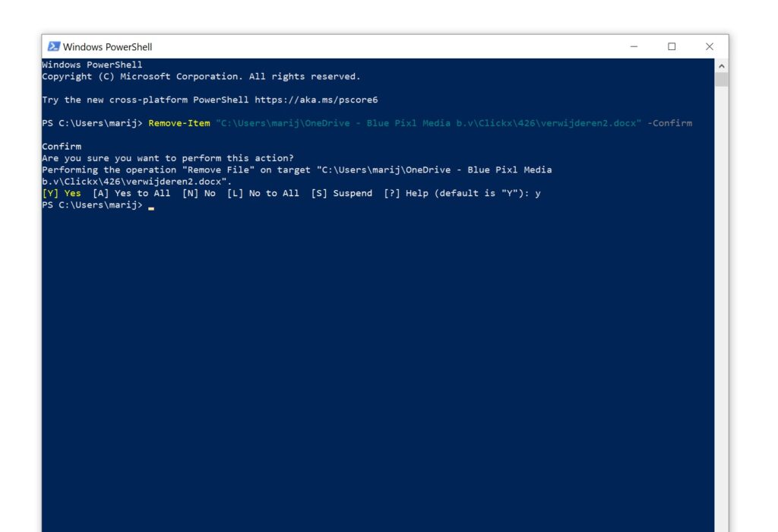Click the 'Copyright (C) Microsoft Corporation' line
The height and width of the screenshot is (532, 778).
[201, 77]
